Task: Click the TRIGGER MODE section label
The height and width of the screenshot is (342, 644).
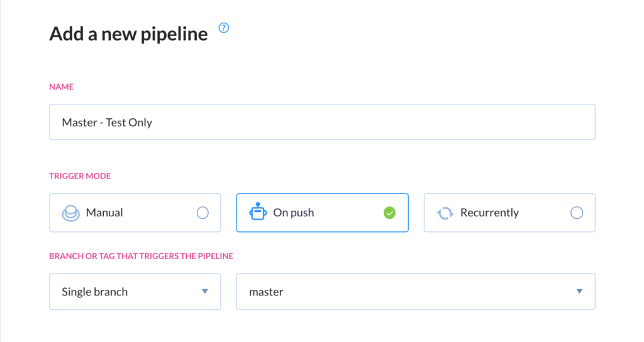Action: (80, 176)
